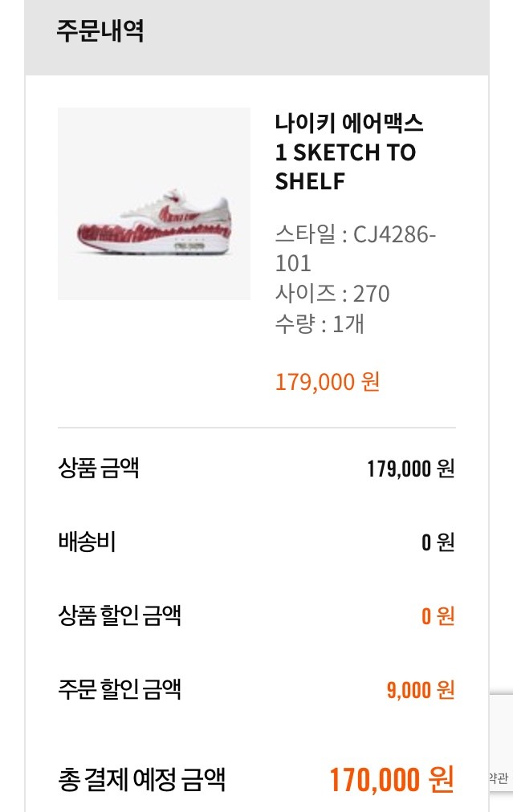Click the orange 0 원 product discount value
The image size is (513, 812).
point(438,616)
